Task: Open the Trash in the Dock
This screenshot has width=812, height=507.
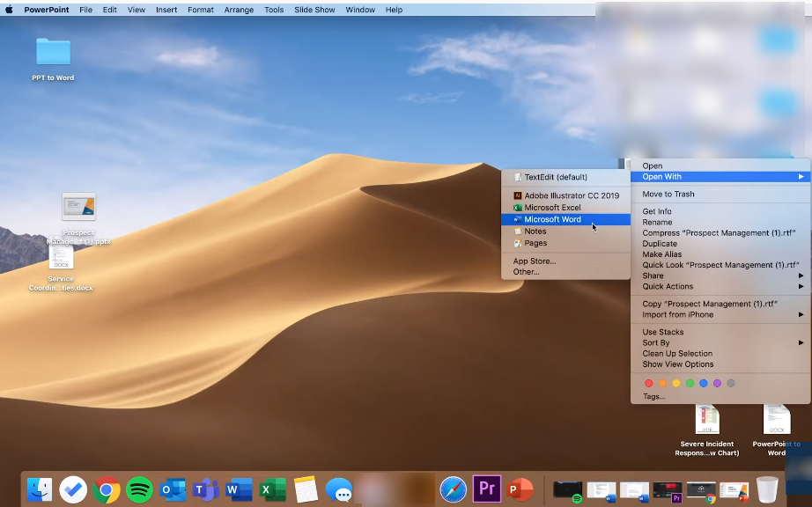Action: [767, 489]
